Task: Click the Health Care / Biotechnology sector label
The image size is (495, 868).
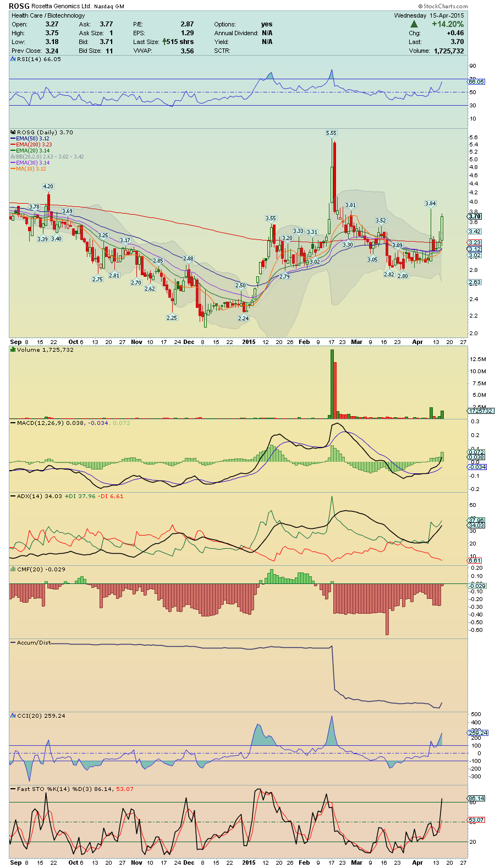Action: coord(48,15)
